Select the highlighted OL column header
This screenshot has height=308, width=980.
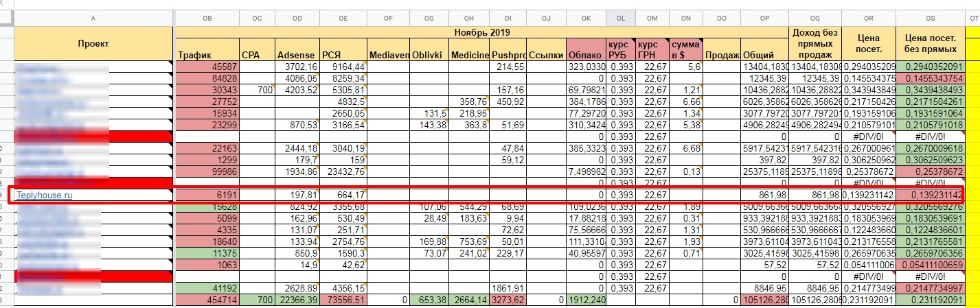coord(621,19)
